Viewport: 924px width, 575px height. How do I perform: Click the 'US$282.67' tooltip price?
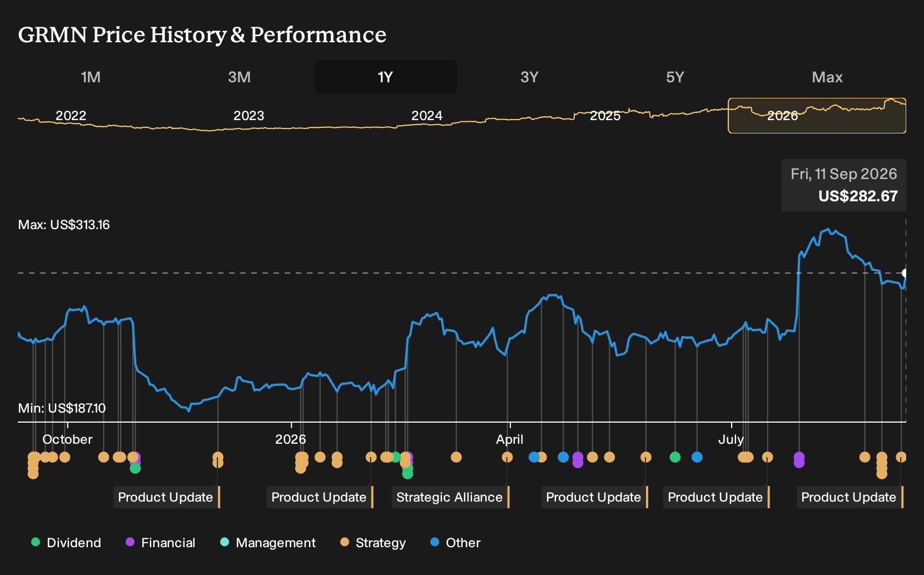pos(858,196)
